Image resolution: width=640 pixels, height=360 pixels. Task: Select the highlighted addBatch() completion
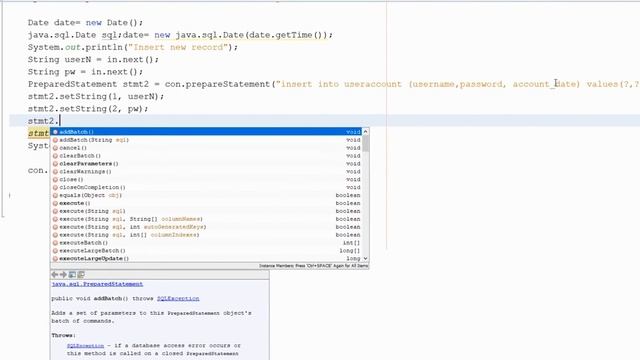(206, 132)
